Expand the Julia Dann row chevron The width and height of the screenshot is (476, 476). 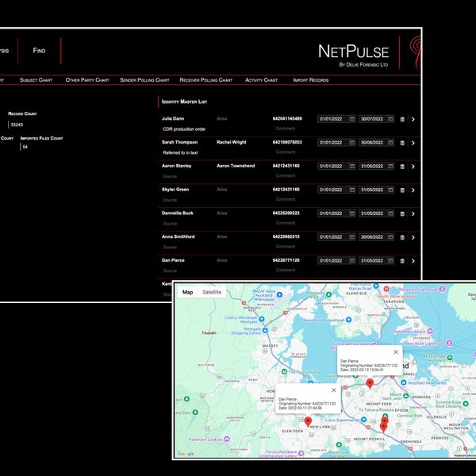coord(413,119)
